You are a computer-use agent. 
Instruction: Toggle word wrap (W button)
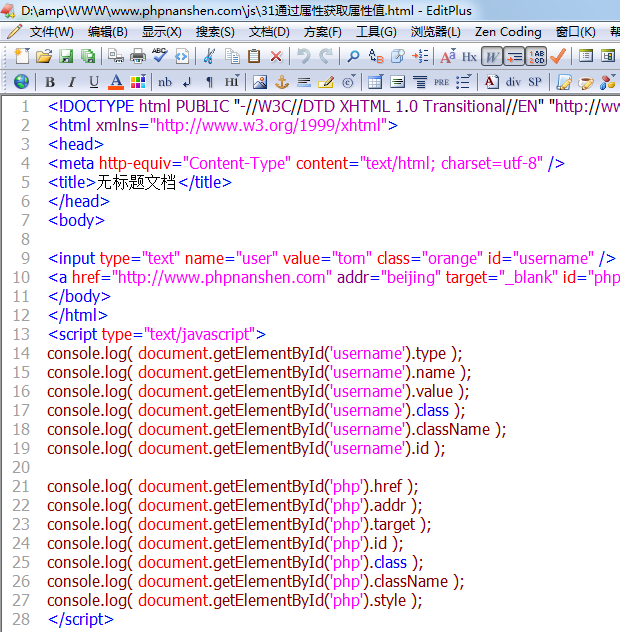492,56
